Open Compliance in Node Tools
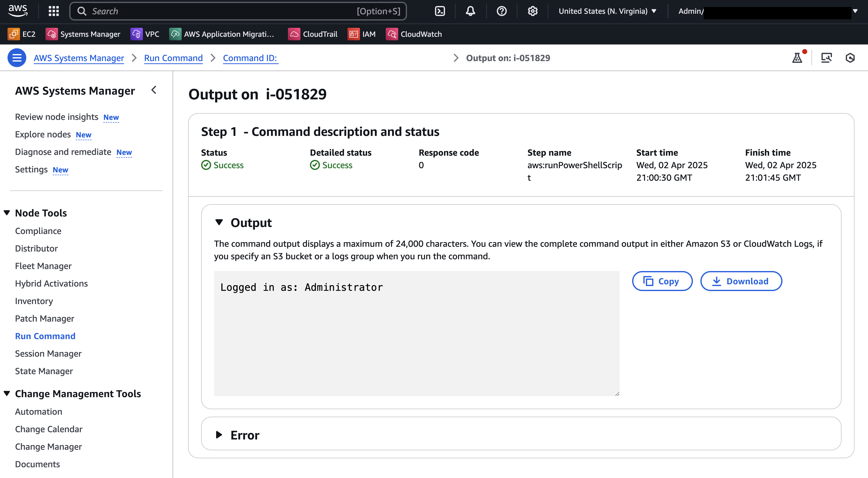The image size is (868, 478). (38, 231)
